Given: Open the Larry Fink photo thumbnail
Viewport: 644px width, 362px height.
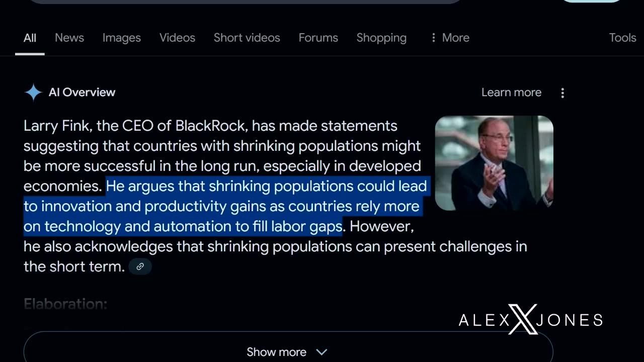Looking at the screenshot, I should click(494, 163).
